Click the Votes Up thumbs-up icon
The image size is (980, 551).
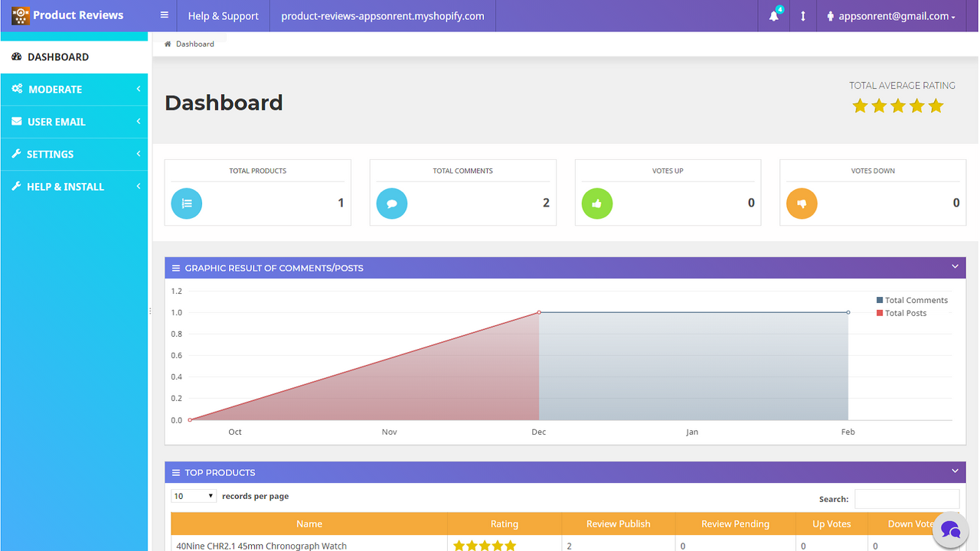tap(596, 204)
